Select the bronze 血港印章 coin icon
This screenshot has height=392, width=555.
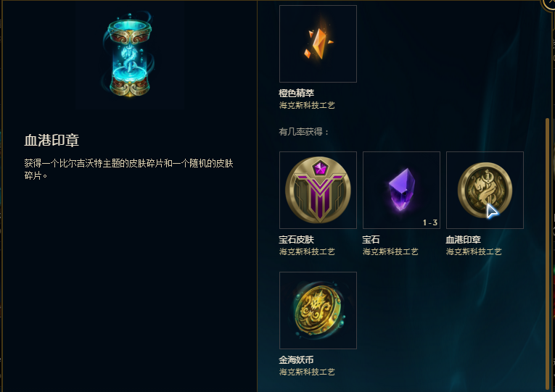pyautogui.click(x=485, y=190)
